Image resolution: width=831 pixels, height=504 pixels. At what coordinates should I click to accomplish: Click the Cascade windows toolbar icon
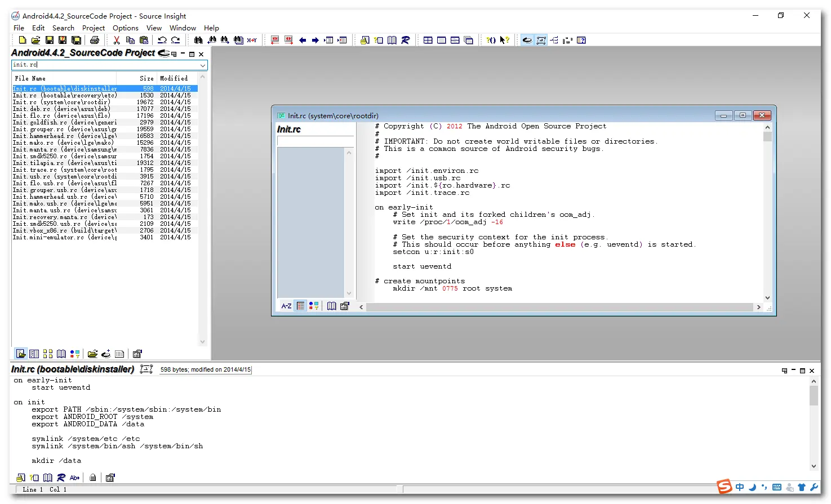(468, 40)
